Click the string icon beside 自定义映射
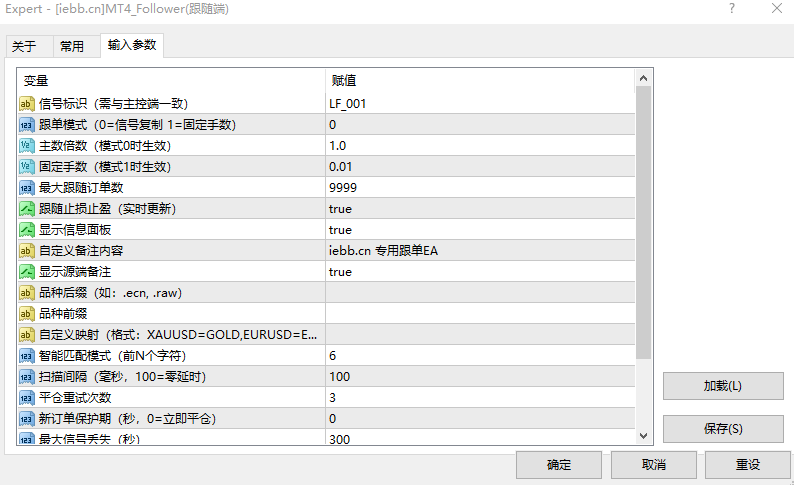 coord(26,335)
